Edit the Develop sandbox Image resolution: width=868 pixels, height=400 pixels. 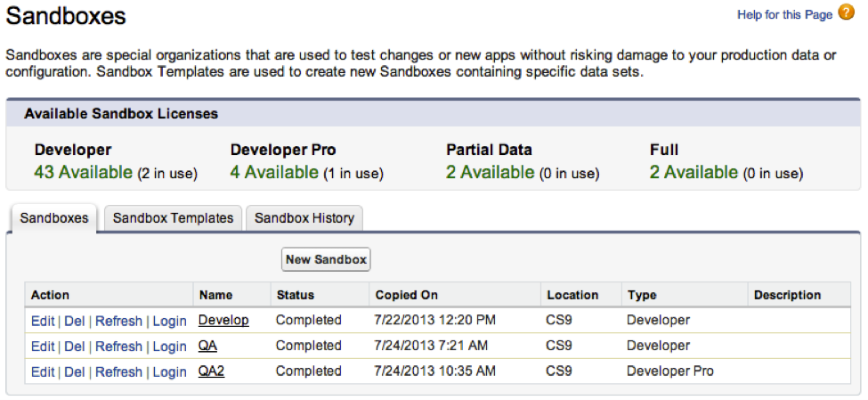(x=42, y=321)
